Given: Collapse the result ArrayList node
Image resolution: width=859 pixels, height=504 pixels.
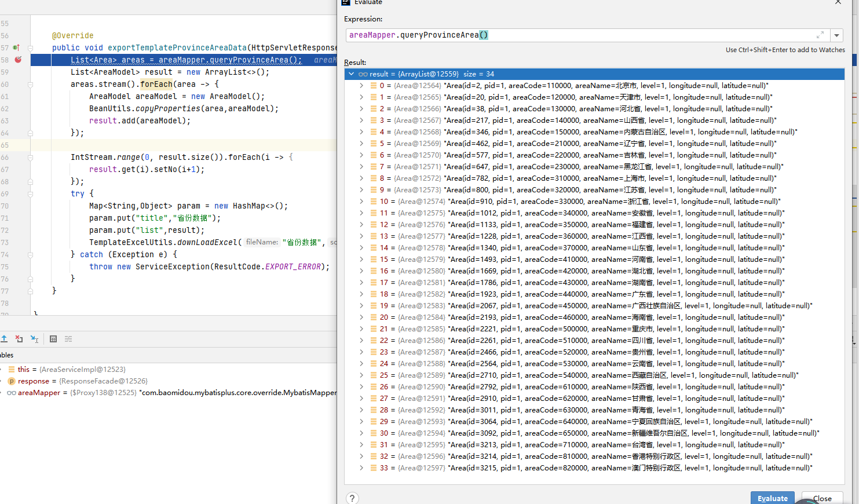Looking at the screenshot, I should [351, 74].
